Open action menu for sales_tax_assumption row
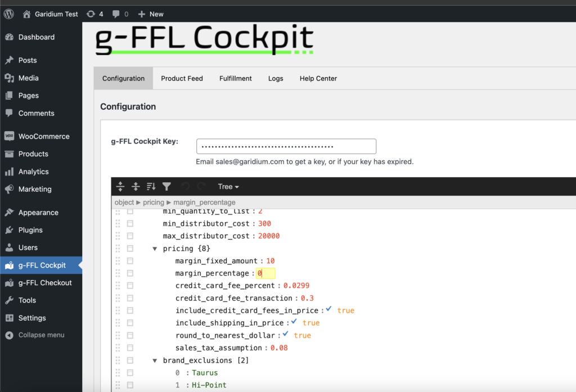Screen dimensions: 576x392 pyautogui.click(x=130, y=348)
